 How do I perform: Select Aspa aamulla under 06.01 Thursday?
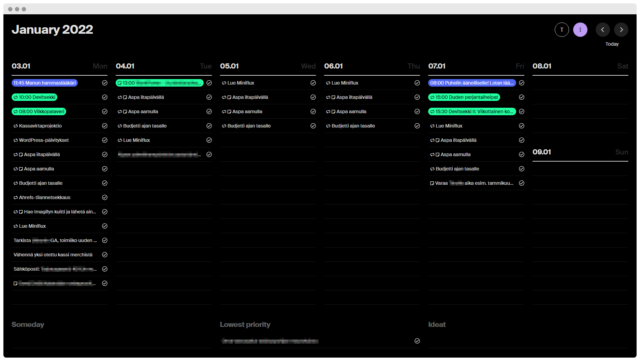[x=346, y=111]
